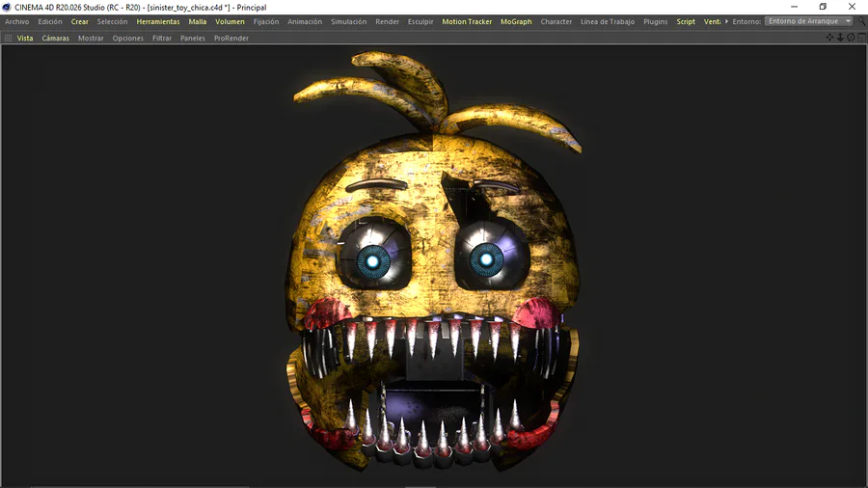Click the search magnifier icon
868x488 pixels.
click(x=861, y=21)
